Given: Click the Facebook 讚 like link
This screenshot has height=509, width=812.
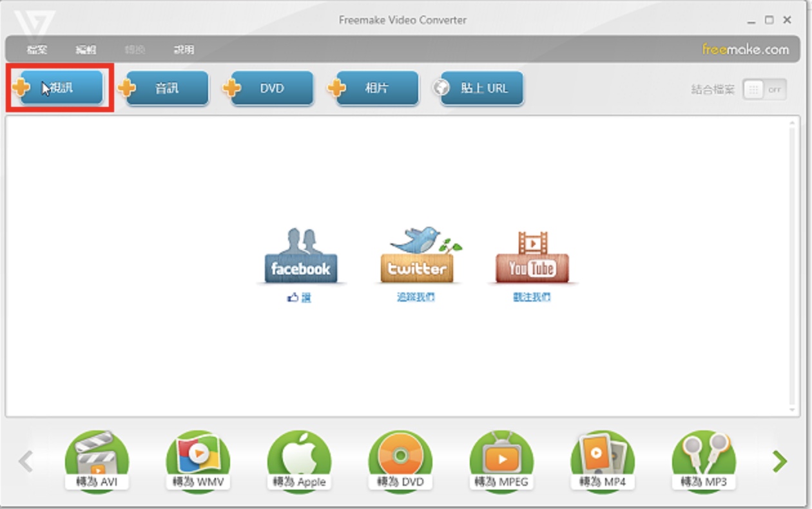Looking at the screenshot, I should [x=299, y=298].
